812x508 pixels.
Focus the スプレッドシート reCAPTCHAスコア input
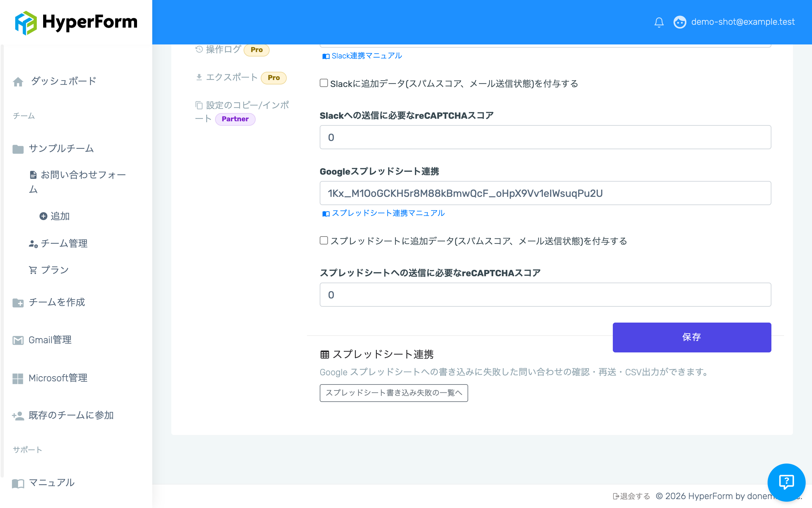coord(545,295)
